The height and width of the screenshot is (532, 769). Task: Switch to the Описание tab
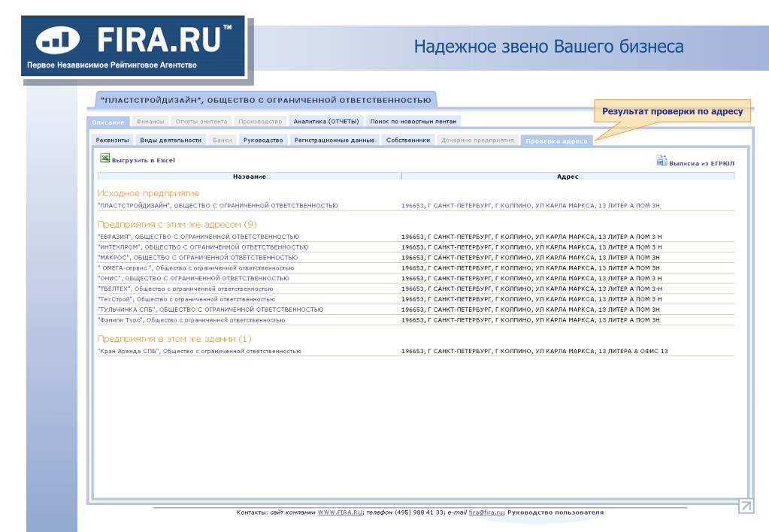click(x=108, y=122)
